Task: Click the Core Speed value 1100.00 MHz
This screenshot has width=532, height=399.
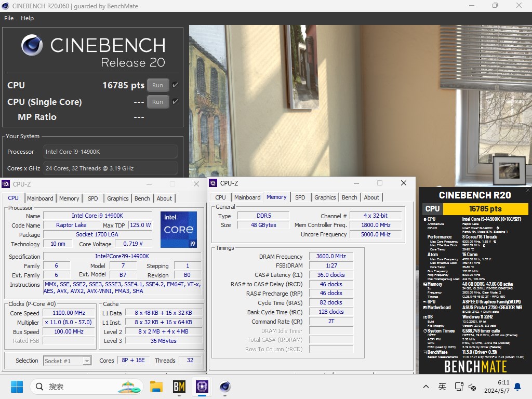Action: pyautogui.click(x=69, y=313)
